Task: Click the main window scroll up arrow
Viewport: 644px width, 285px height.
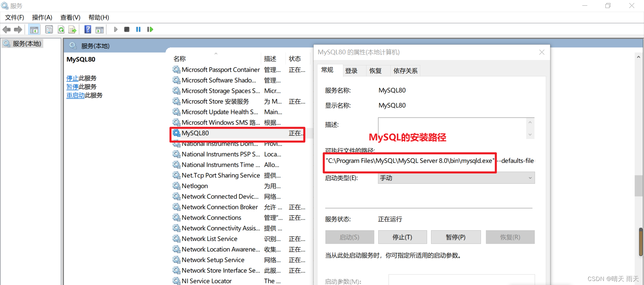Action: tap(639, 57)
